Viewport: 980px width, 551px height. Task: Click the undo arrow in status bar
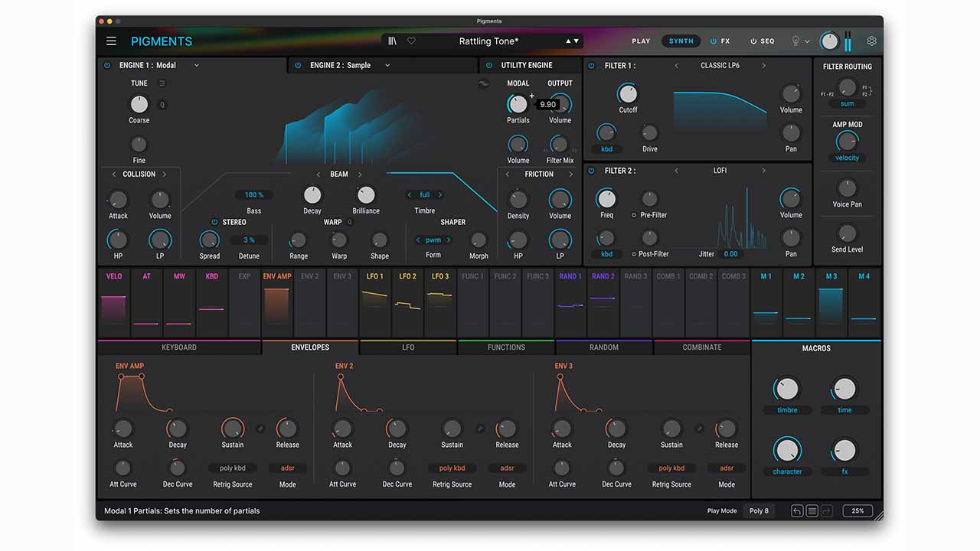tap(797, 510)
